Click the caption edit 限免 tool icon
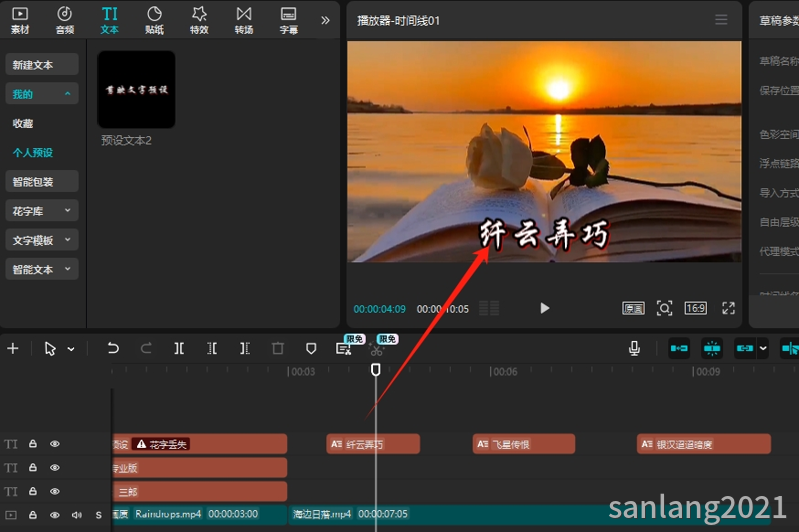 click(343, 349)
